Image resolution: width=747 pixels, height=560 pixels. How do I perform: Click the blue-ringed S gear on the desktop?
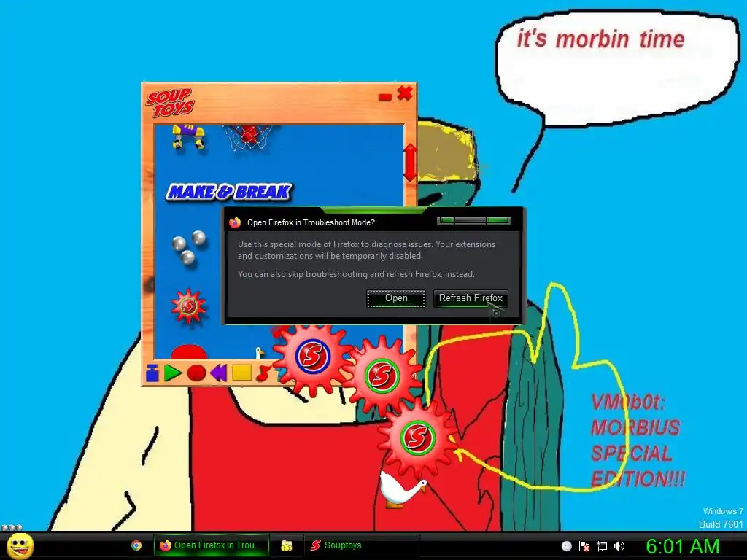coord(312,356)
